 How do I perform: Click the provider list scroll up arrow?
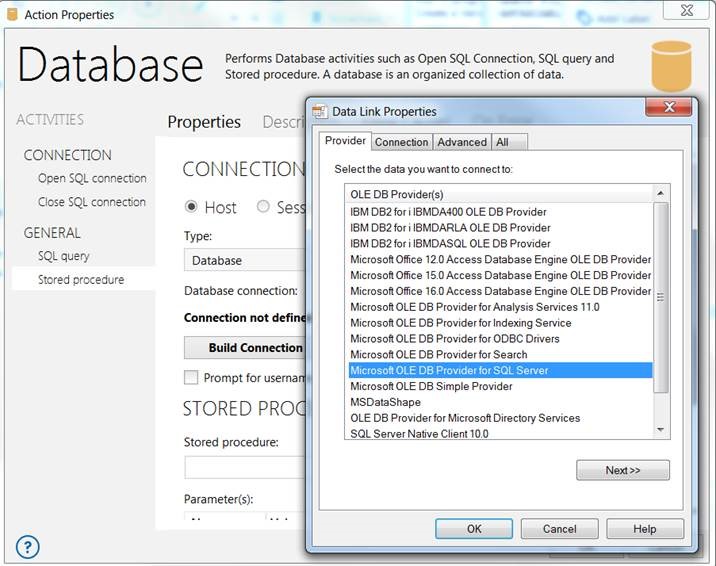[660, 194]
